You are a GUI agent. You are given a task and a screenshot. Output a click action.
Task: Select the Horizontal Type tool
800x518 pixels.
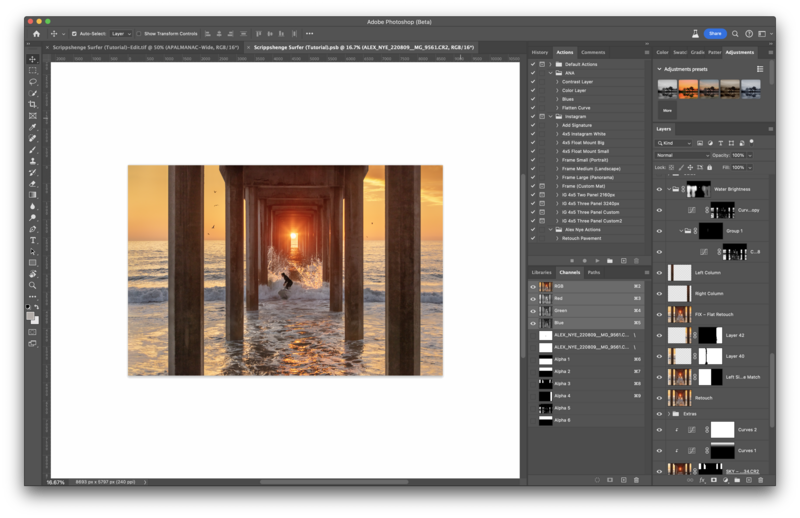click(33, 240)
